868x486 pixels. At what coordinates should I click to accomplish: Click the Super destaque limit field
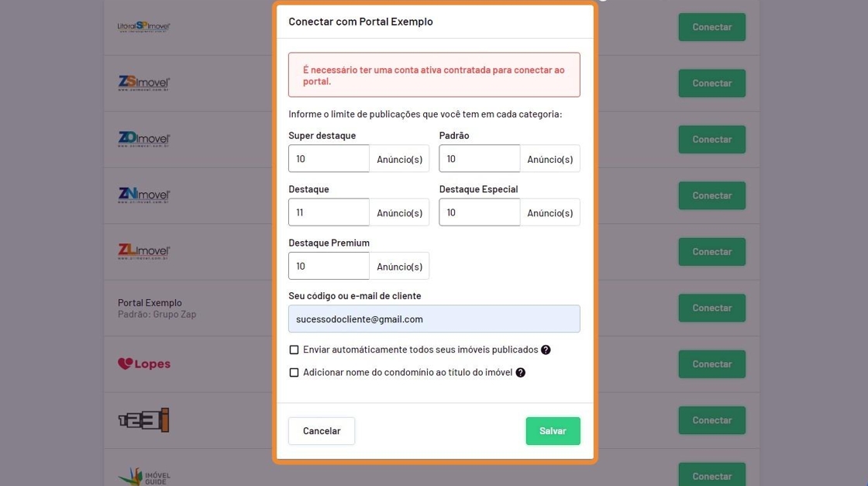click(329, 159)
